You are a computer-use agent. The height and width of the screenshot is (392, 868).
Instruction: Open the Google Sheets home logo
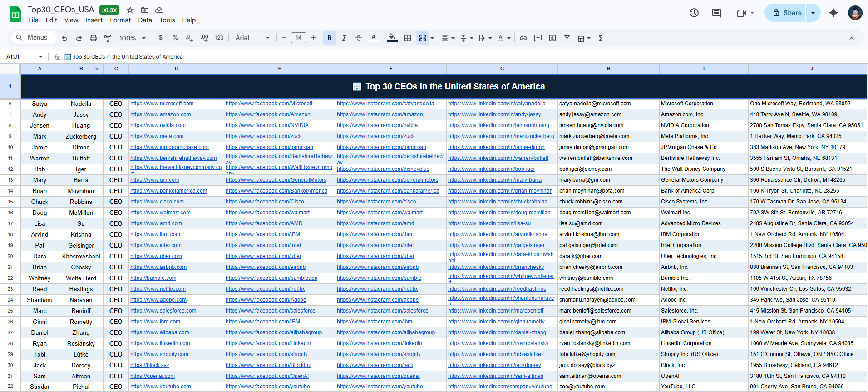(x=15, y=15)
